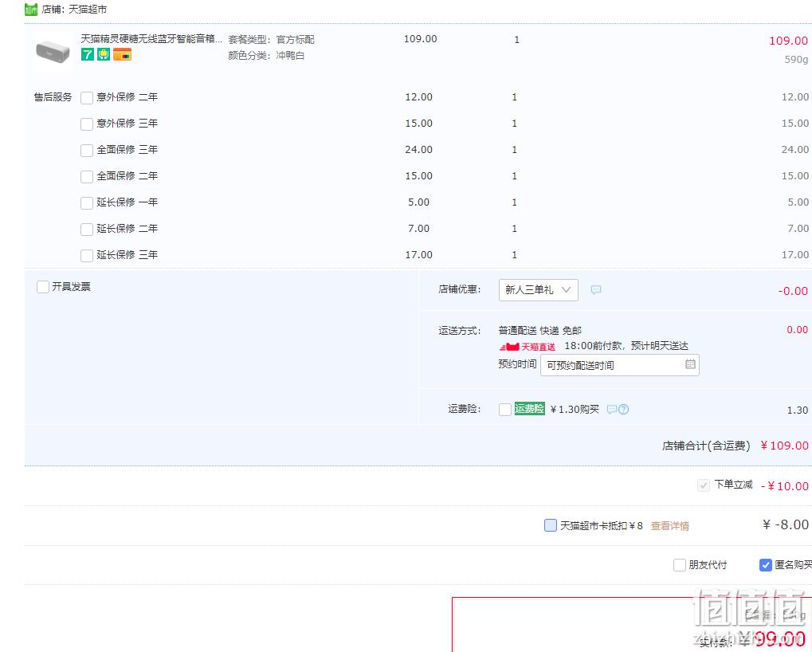
Task: Open the 新人三单礼 store discount dropdown
Action: click(x=539, y=290)
